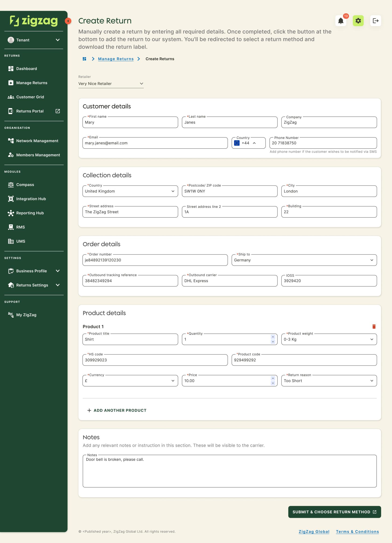The width and height of the screenshot is (392, 543).
Task: Collapse sidebar with orange arrow button
Action: point(68,21)
